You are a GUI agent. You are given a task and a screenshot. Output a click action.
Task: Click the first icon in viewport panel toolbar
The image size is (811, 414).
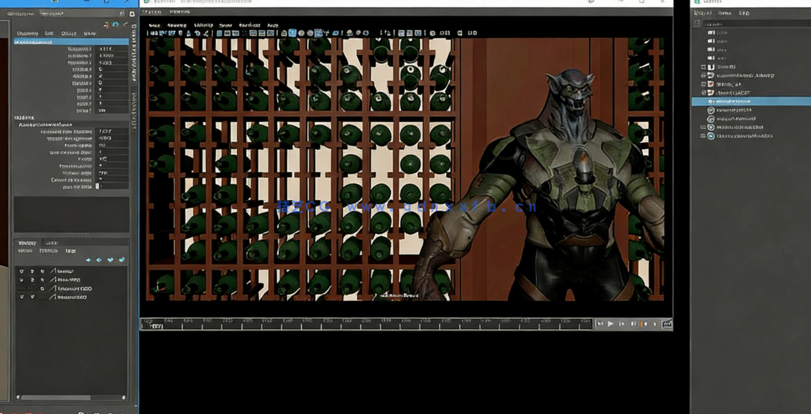(151, 33)
